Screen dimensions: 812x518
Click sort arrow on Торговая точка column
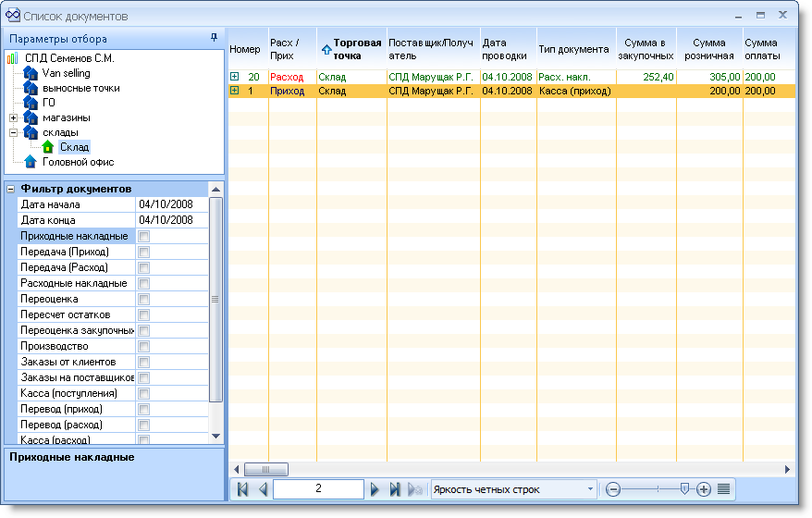(x=326, y=50)
